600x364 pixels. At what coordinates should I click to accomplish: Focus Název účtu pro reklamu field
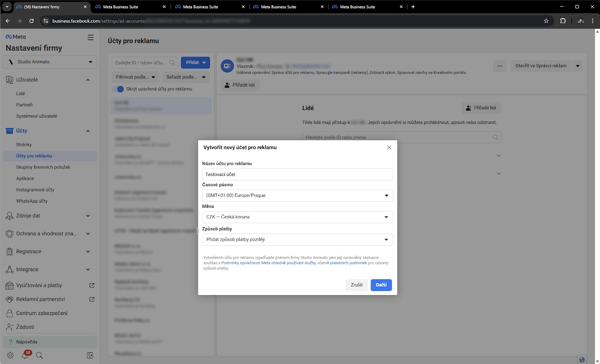pos(297,175)
